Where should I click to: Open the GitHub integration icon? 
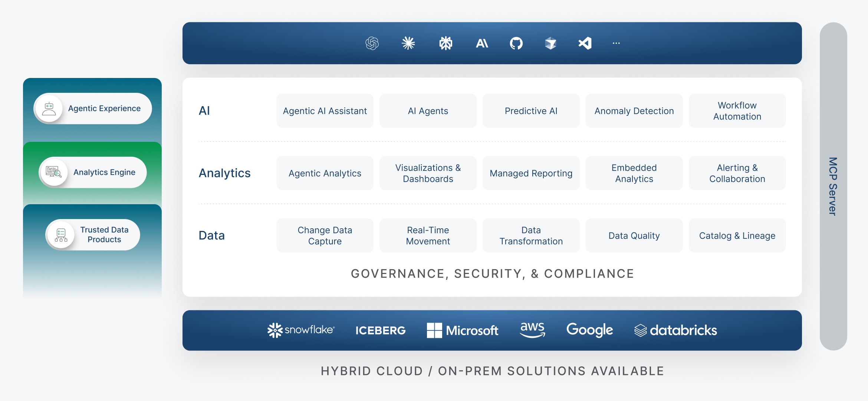[x=517, y=43]
